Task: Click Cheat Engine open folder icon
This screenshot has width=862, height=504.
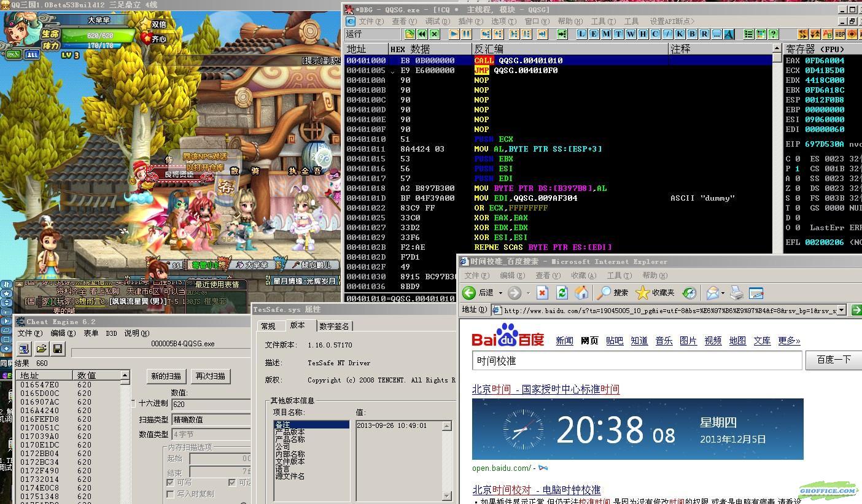Action: pyautogui.click(x=41, y=349)
